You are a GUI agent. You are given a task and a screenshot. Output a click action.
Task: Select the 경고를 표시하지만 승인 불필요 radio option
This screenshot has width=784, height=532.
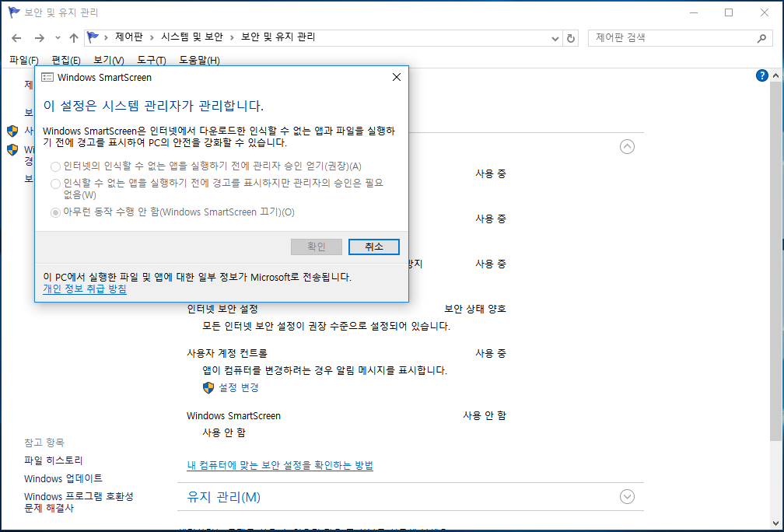[x=55, y=184]
